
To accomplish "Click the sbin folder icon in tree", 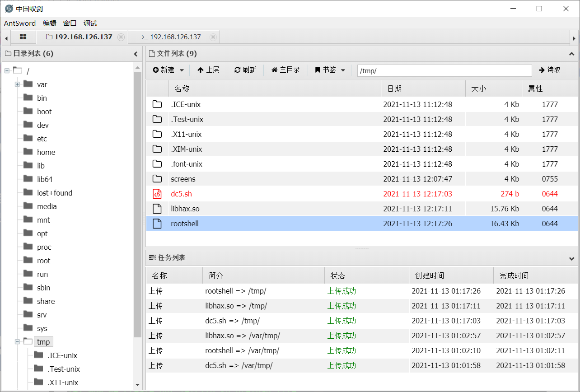I will [28, 287].
